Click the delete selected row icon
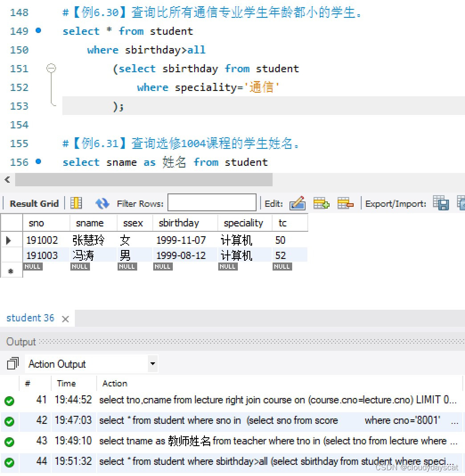This screenshot has height=476, width=465. point(346,203)
